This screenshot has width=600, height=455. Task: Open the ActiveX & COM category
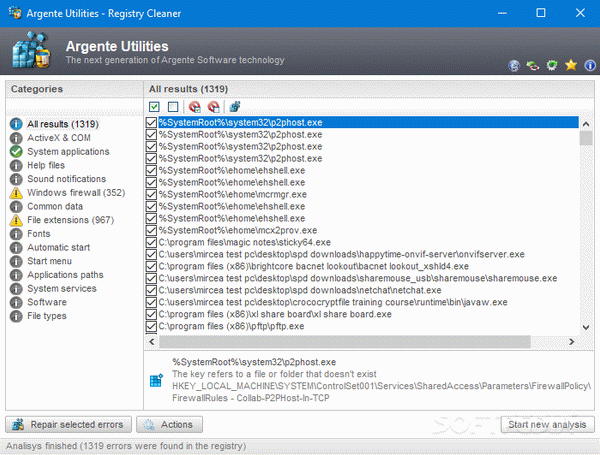[x=59, y=138]
